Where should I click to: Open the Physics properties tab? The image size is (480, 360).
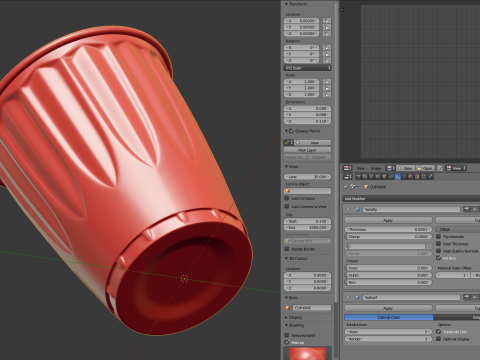pyautogui.click(x=430, y=176)
